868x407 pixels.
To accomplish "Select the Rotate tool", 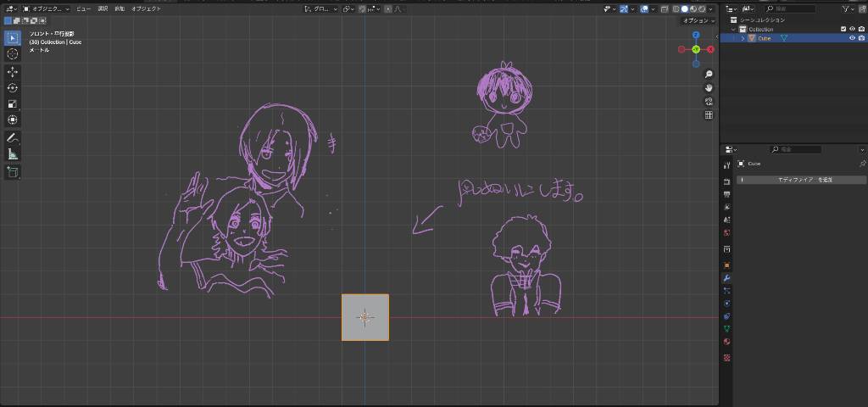I will click(x=13, y=88).
